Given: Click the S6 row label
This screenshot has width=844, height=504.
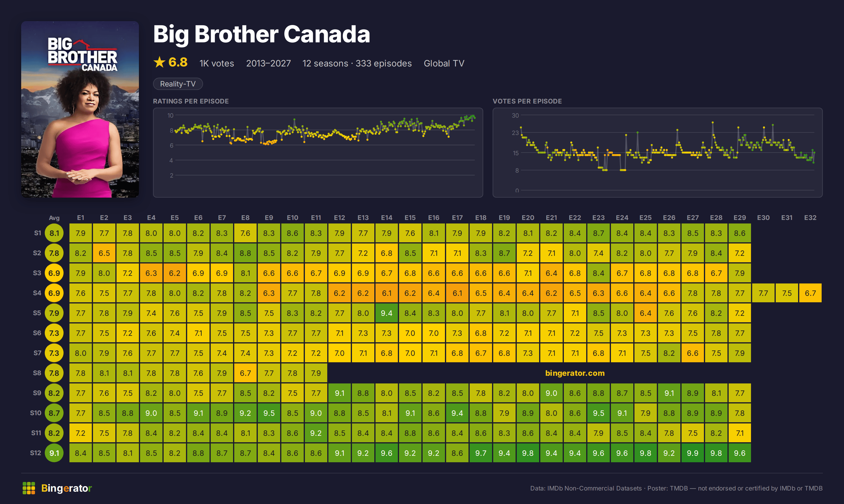Looking at the screenshot, I should pyautogui.click(x=37, y=333).
